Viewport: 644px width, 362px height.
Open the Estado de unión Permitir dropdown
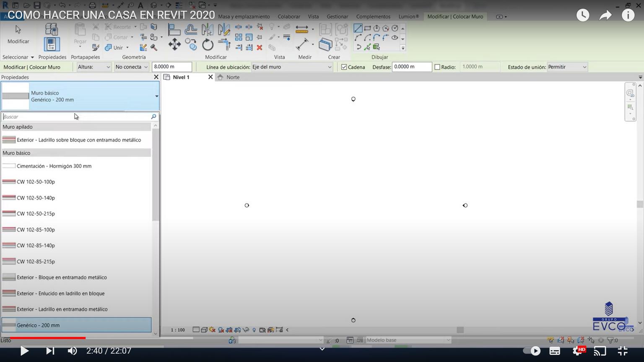click(x=567, y=67)
